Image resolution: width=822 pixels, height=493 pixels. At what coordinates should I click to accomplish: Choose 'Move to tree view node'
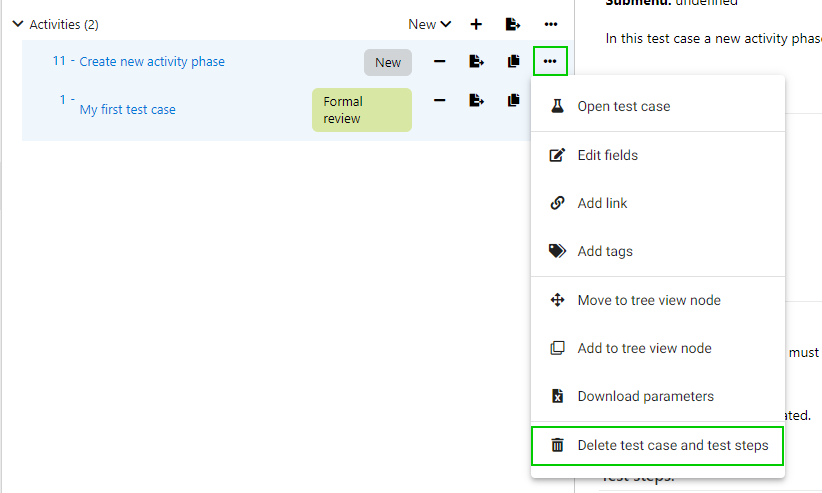click(649, 300)
